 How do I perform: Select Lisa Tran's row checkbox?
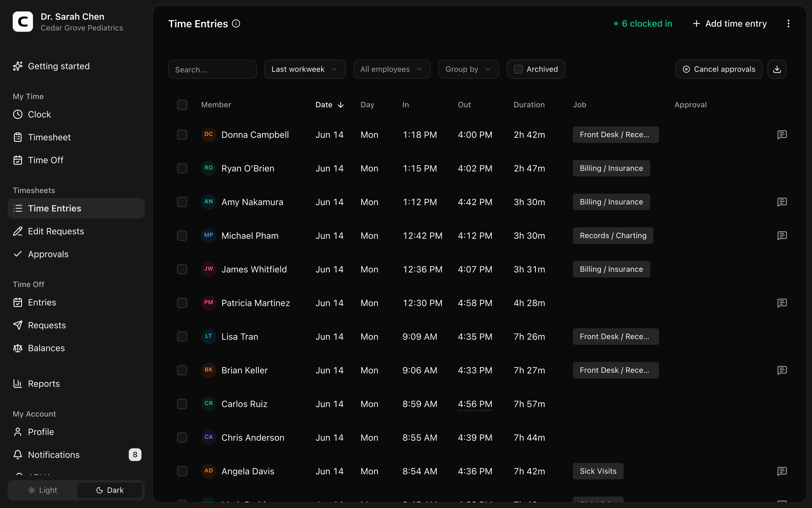182,337
